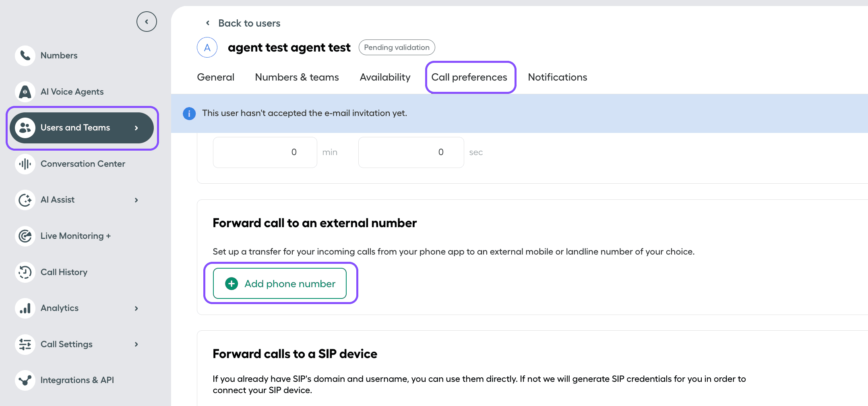Open AI Voice Agents from the sidebar
Screen dimensions: 868x406
pos(25,91)
